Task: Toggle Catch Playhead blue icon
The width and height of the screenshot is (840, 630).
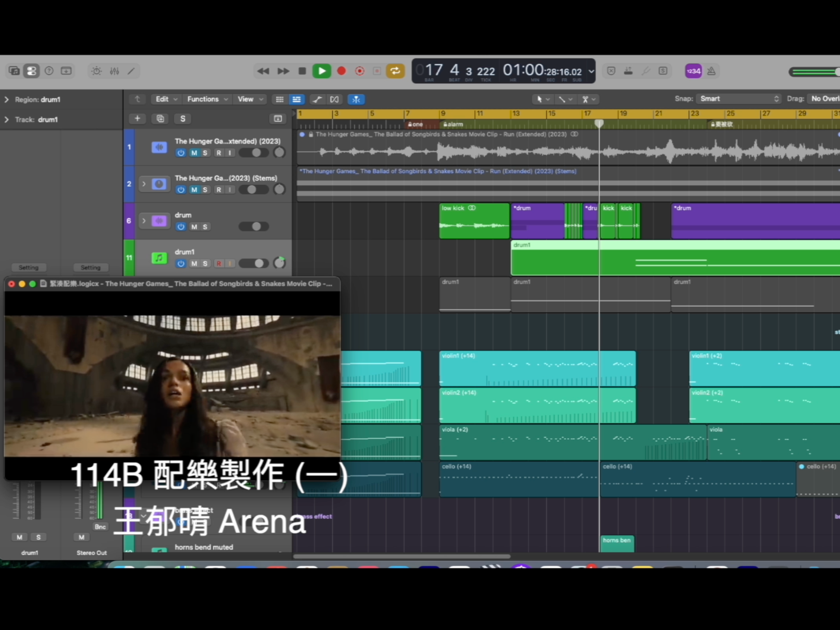Action: click(x=356, y=99)
